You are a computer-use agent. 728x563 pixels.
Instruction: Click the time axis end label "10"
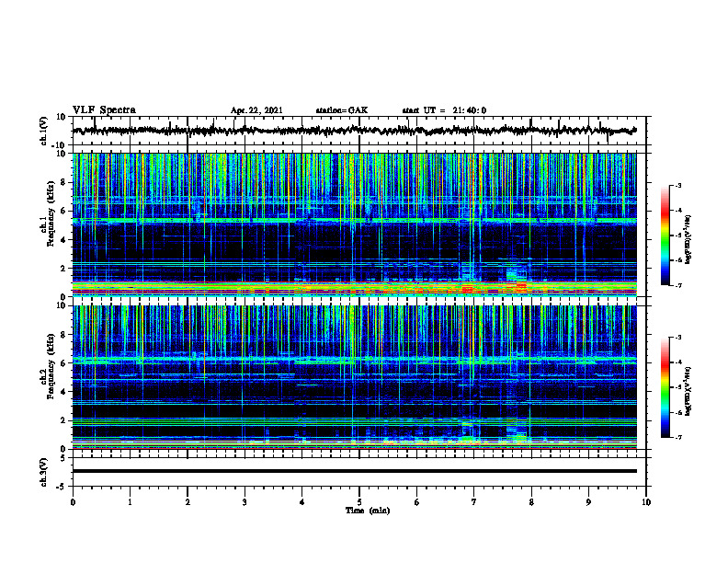pos(646,502)
